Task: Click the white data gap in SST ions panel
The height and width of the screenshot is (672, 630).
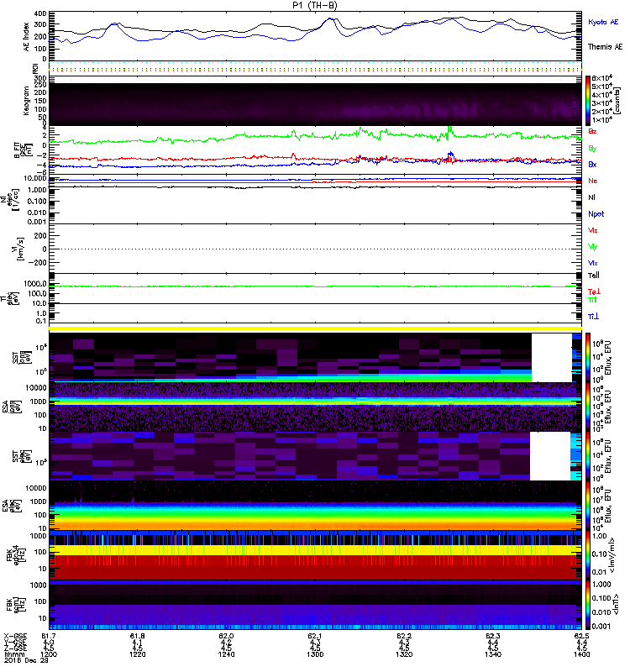Action: tap(552, 358)
